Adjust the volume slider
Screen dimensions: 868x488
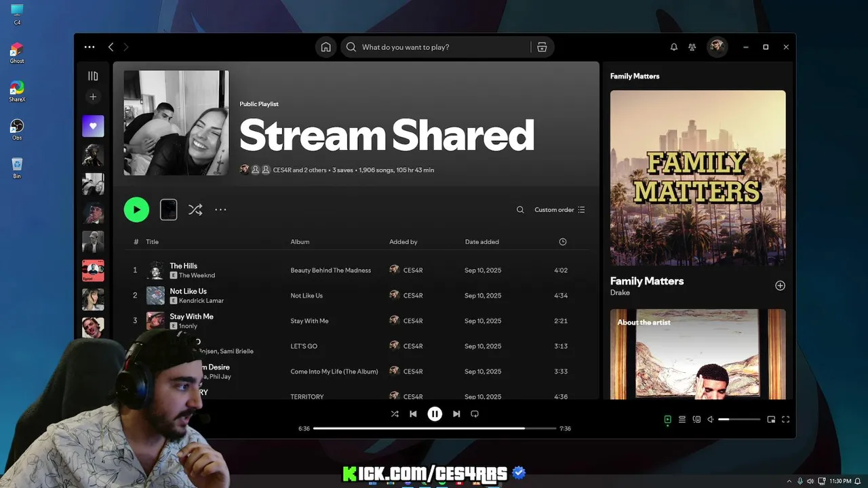coord(739,420)
